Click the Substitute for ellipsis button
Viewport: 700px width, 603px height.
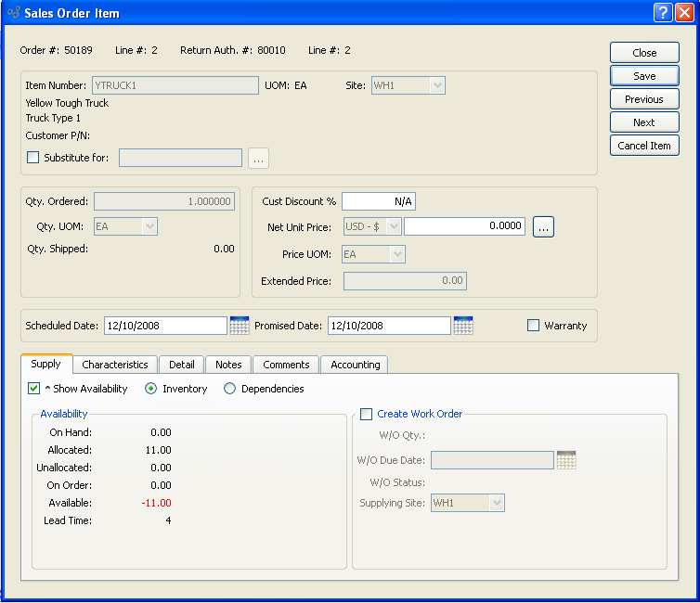click(x=258, y=158)
